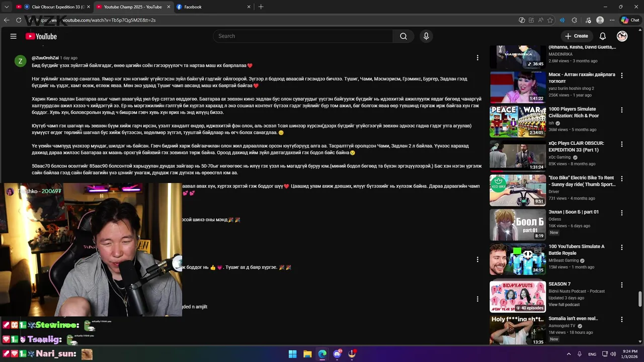Click the '1 day ago' comment timestamp
644x362 pixels.
68,58
